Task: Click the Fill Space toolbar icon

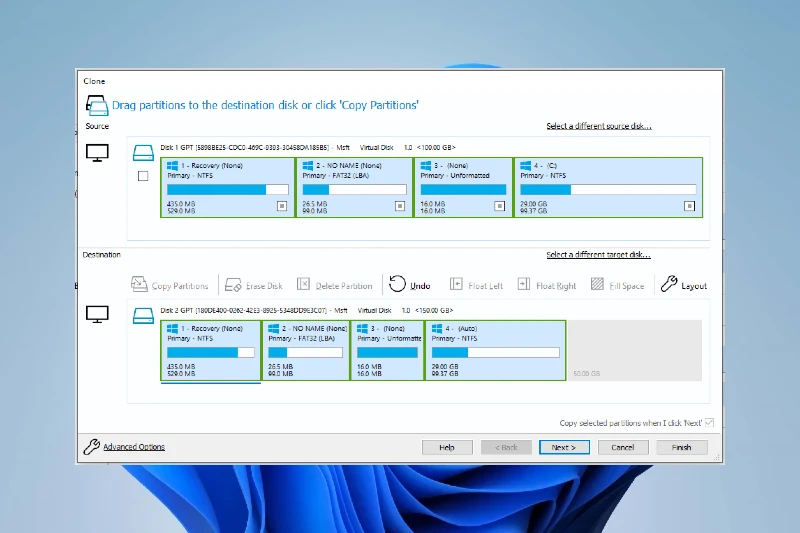Action: tap(598, 285)
